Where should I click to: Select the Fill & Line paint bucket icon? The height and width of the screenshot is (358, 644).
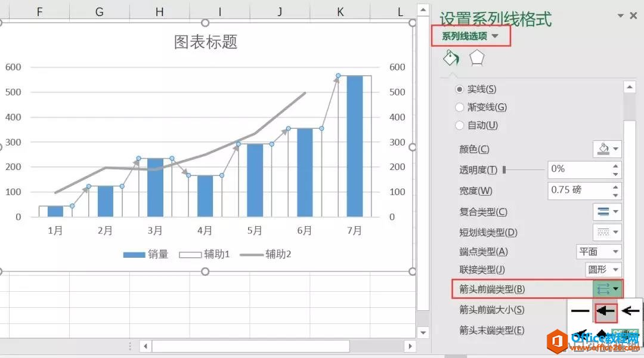(451, 57)
